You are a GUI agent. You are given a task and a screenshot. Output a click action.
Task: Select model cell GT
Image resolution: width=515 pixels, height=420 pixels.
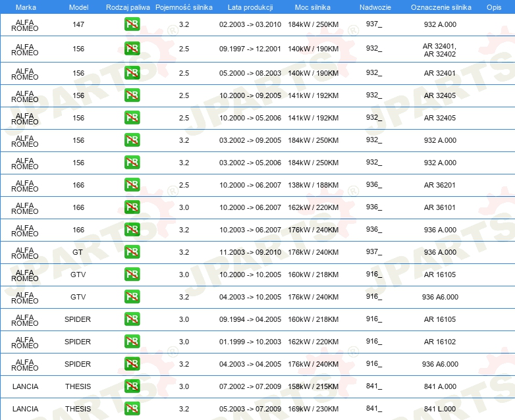pos(78,252)
